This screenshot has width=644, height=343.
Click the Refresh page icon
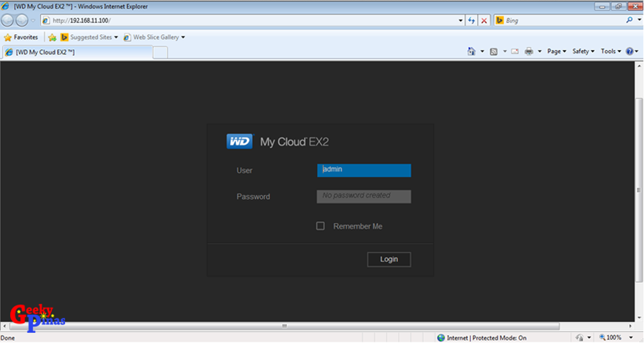[472, 21]
